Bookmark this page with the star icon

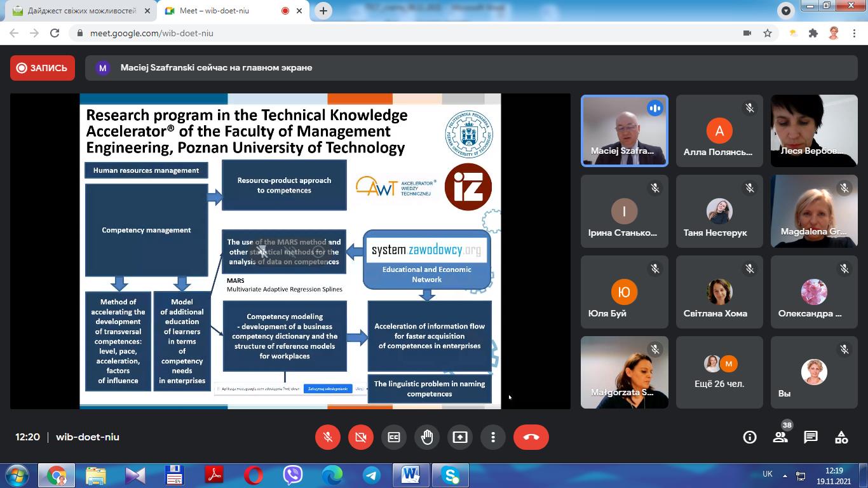point(768,33)
